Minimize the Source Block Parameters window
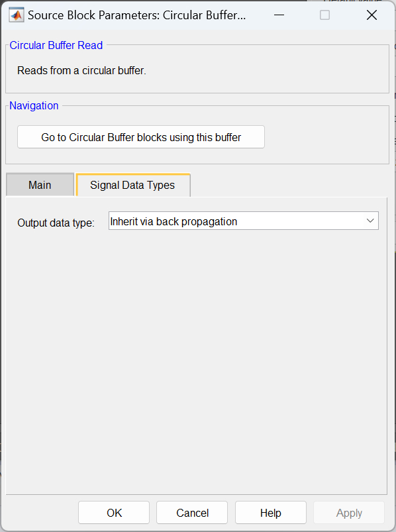 pyautogui.click(x=279, y=14)
